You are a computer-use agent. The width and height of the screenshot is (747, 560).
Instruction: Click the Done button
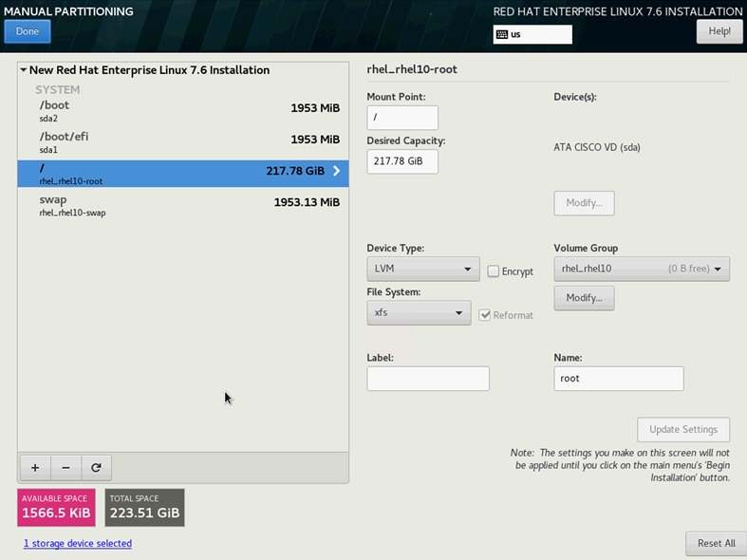pyautogui.click(x=28, y=31)
